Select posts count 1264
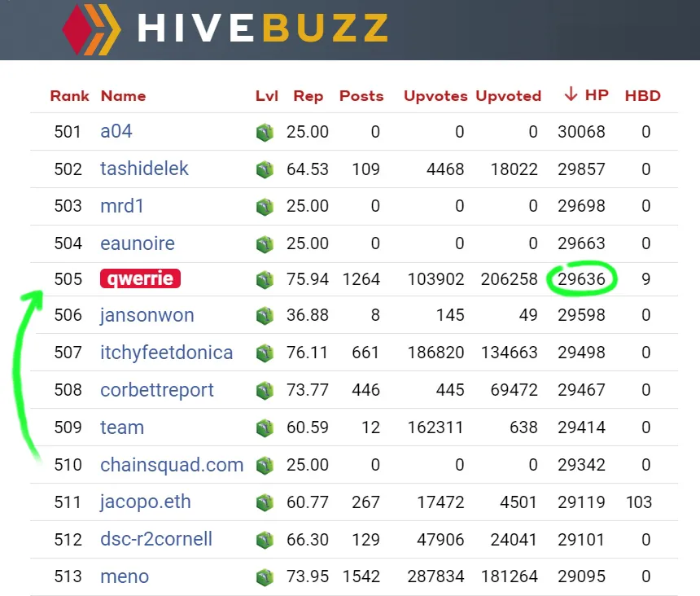Screen dimensions: 700x596 [361, 279]
